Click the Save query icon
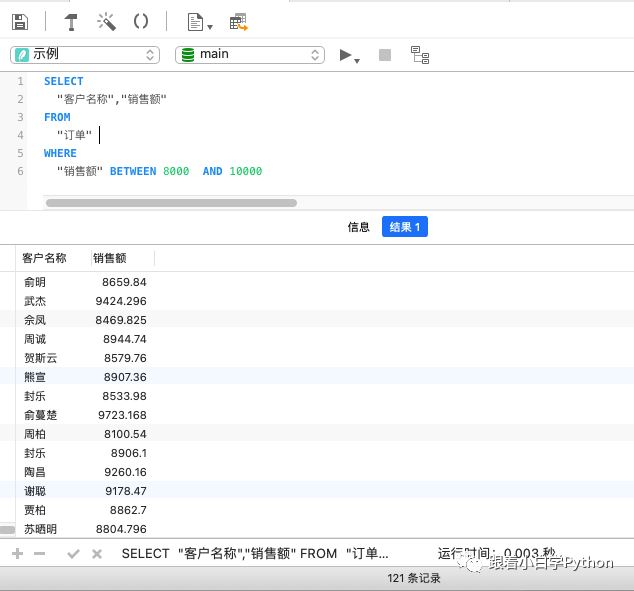This screenshot has height=591, width=634. coord(20,22)
